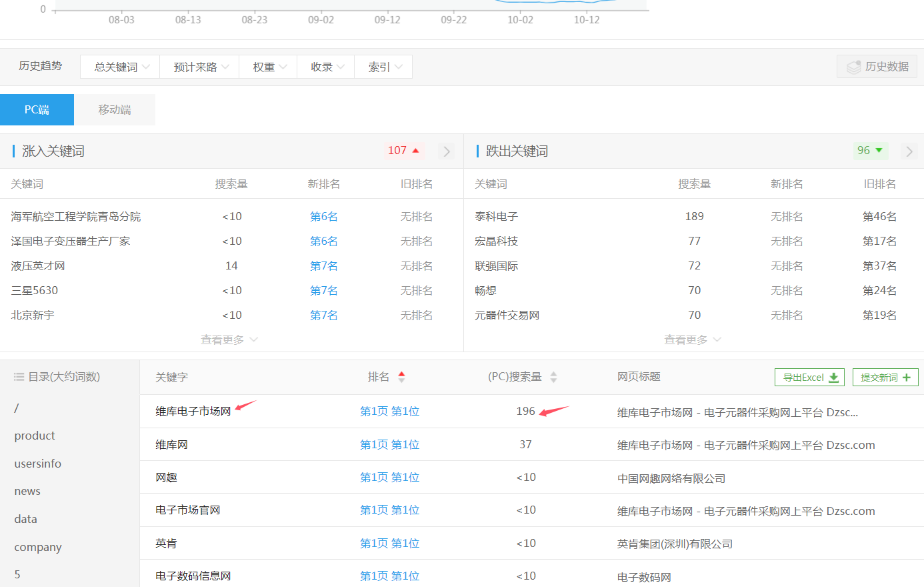The image size is (924, 587).
Task: Click the arrow next to 跌出关键词 count
Action: [x=909, y=151]
